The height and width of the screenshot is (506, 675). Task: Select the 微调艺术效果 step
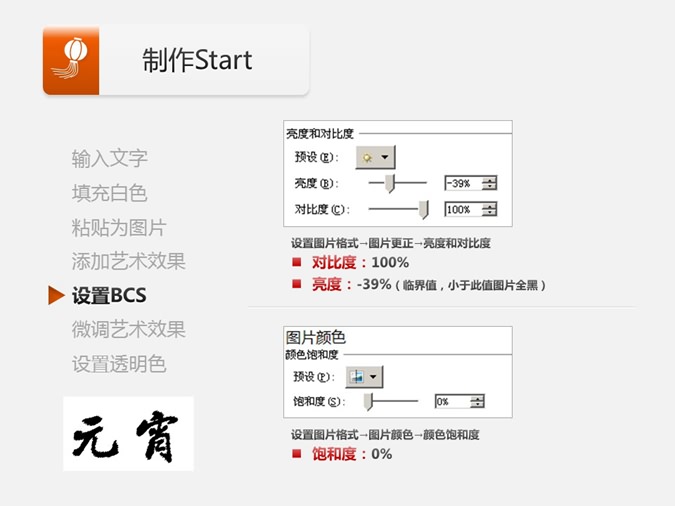point(128,329)
